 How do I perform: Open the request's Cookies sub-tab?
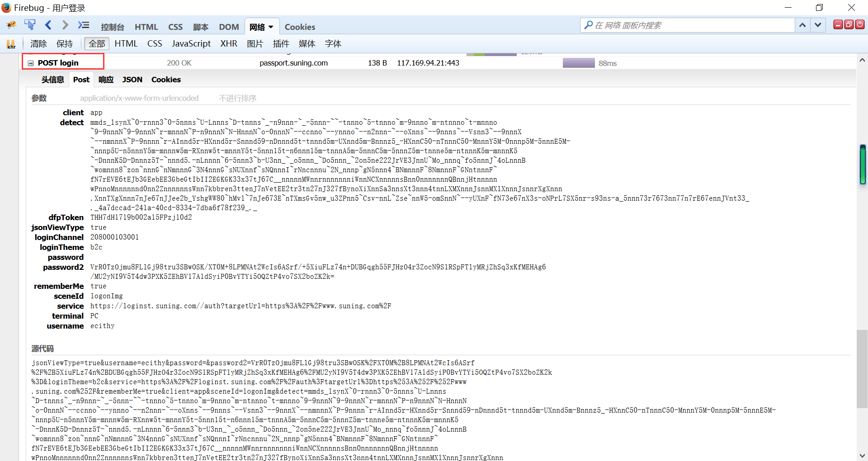click(166, 80)
